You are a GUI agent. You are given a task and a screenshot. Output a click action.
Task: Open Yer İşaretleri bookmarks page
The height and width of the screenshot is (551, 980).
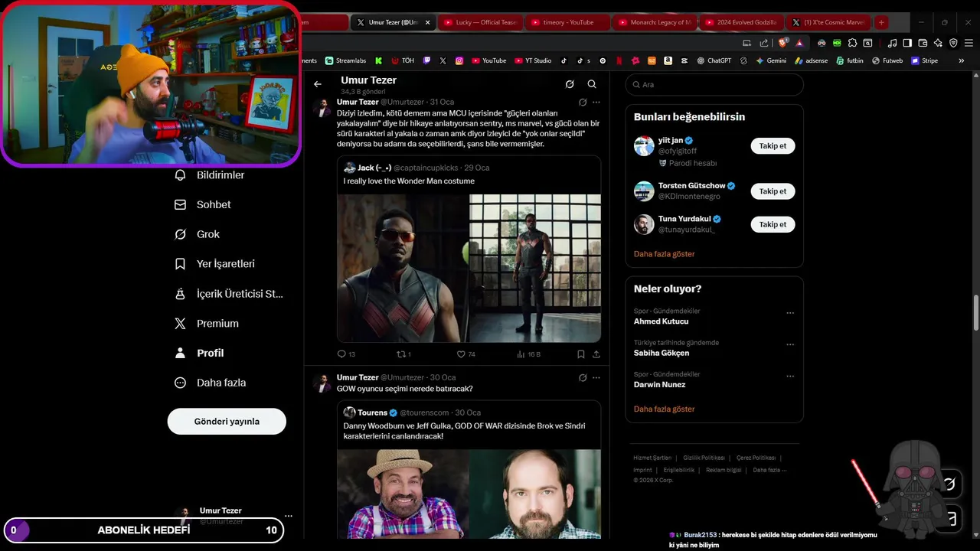tap(215, 264)
